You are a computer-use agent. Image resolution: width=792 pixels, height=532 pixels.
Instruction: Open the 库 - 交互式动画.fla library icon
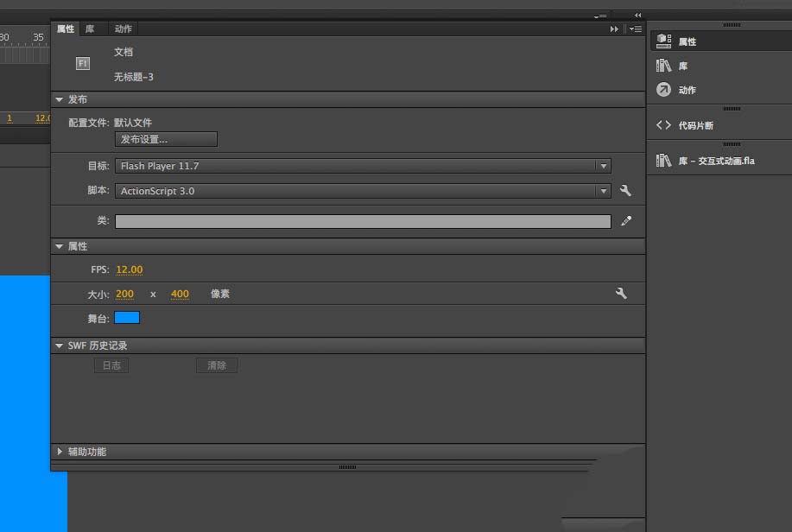click(663, 160)
